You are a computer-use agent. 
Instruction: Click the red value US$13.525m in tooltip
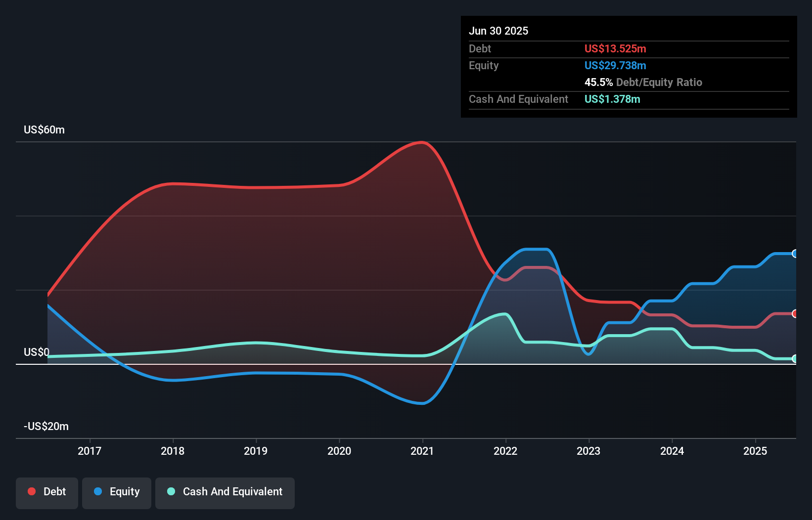pyautogui.click(x=615, y=48)
